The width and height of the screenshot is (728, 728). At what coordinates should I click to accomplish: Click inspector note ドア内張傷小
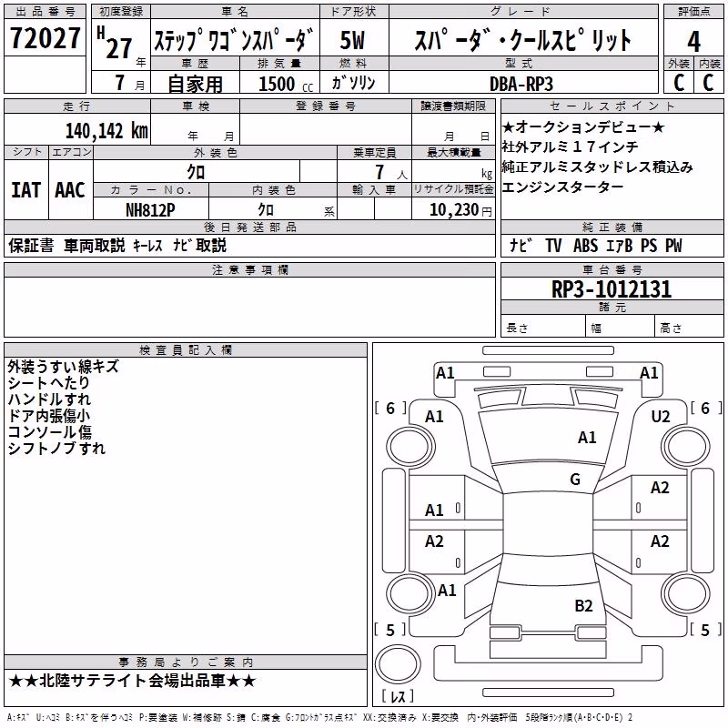point(49,415)
